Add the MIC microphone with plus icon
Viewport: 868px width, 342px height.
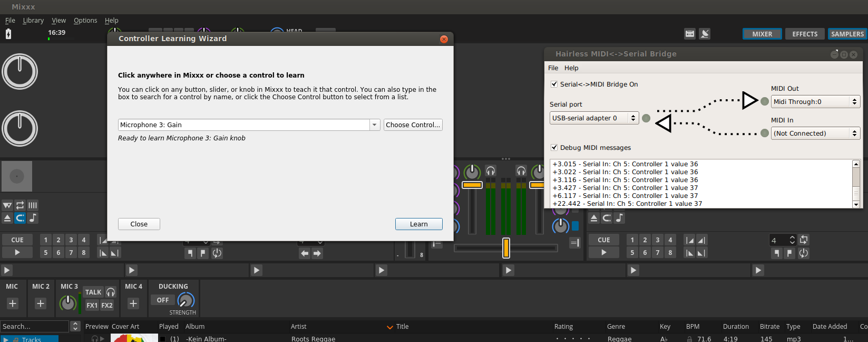(x=13, y=303)
